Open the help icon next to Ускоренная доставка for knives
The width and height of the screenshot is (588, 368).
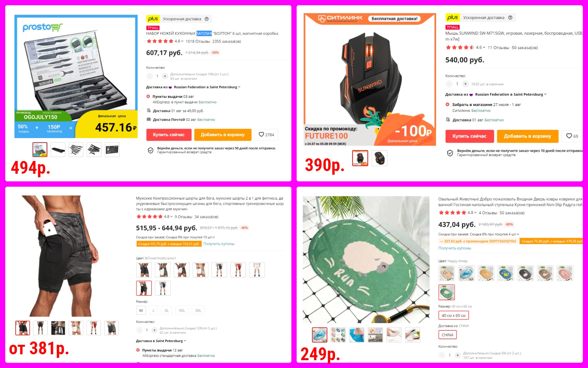206,19
